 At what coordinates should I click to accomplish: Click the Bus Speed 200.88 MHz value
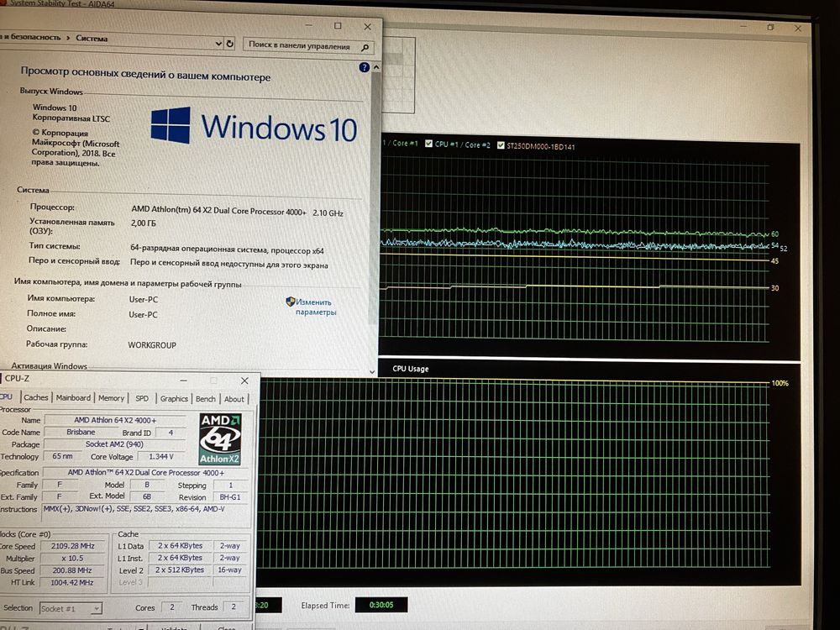tap(73, 570)
